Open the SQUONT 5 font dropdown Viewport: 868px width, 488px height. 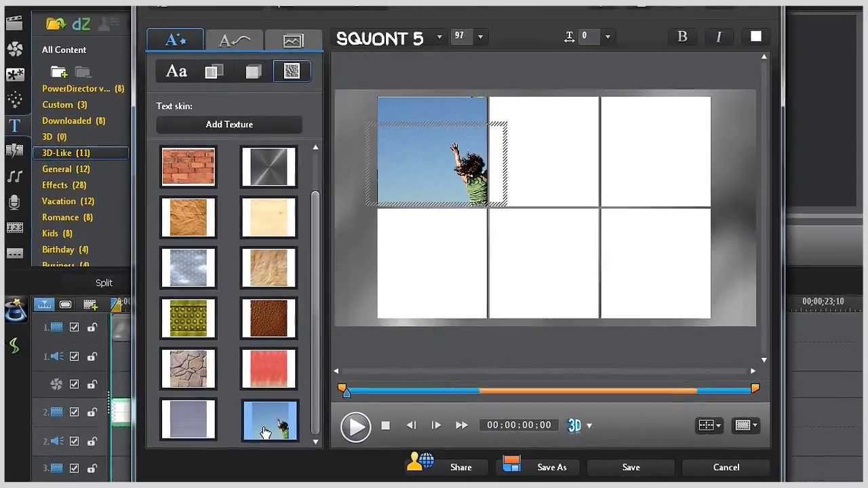tap(439, 37)
